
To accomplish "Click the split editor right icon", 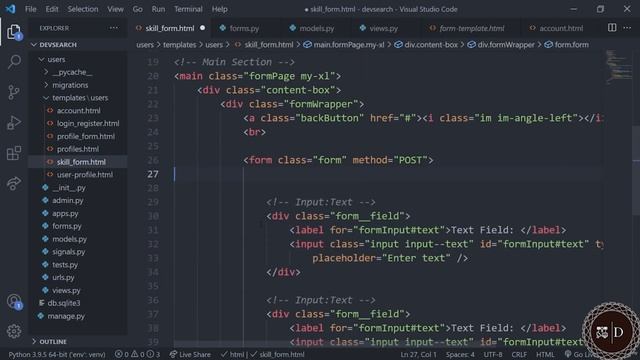I will [x=612, y=28].
